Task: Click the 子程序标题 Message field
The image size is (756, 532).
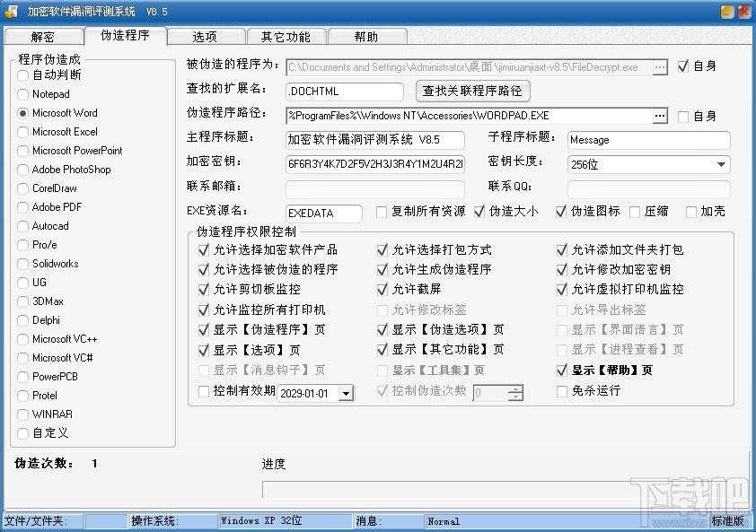Action: pyautogui.click(x=648, y=140)
